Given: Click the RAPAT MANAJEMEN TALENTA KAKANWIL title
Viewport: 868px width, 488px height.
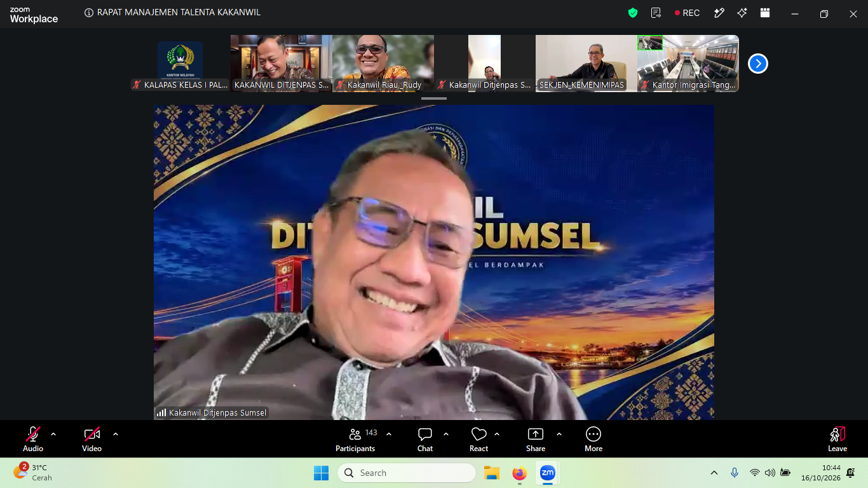Looking at the screenshot, I should pyautogui.click(x=179, y=13).
